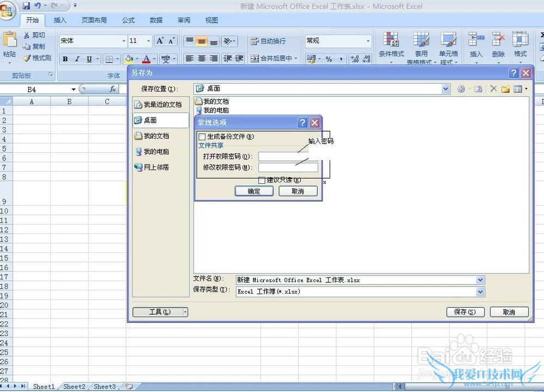The width and height of the screenshot is (544, 392).
Task: Apply comma style format
Action: [341, 59]
